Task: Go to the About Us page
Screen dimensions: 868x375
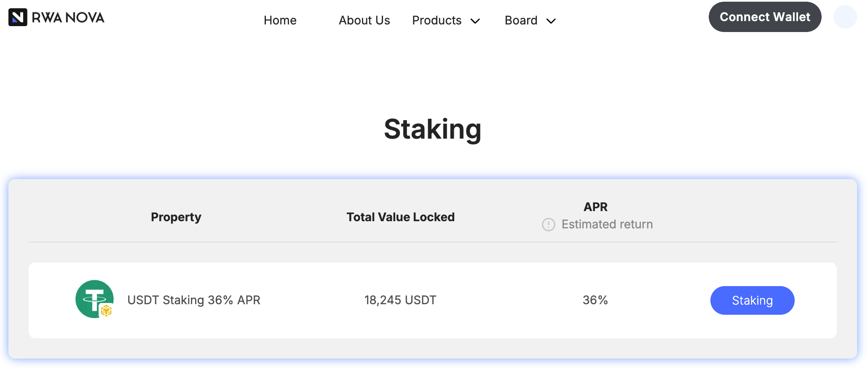Action: pyautogui.click(x=364, y=20)
